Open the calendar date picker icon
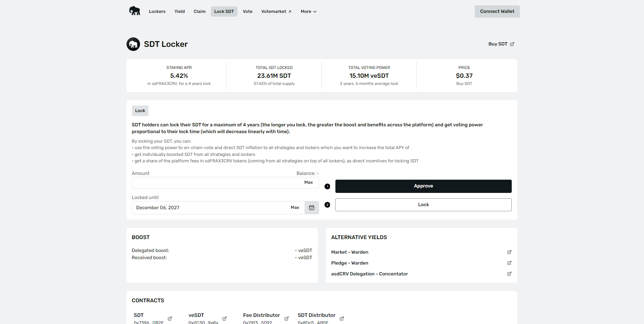 [312, 208]
